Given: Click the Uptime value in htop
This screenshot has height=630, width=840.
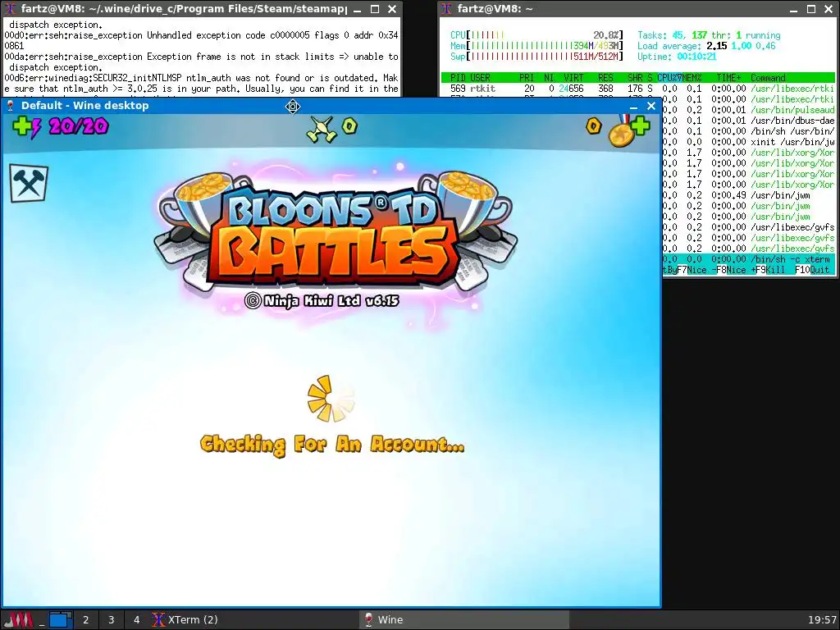Looking at the screenshot, I should click(x=696, y=57).
